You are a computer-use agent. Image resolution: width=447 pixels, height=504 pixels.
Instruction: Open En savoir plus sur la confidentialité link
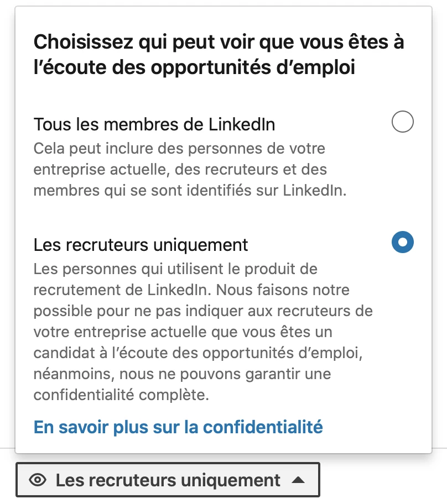[178, 427]
